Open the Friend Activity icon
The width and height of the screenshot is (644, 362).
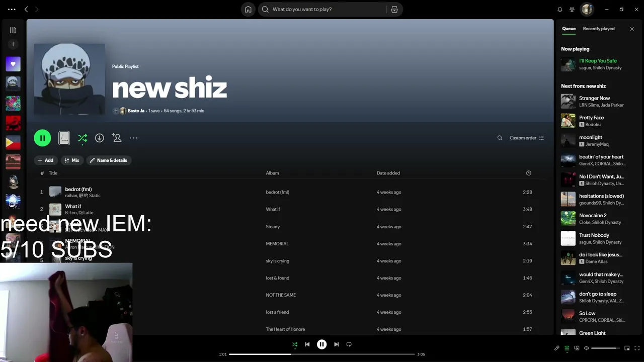(x=572, y=10)
